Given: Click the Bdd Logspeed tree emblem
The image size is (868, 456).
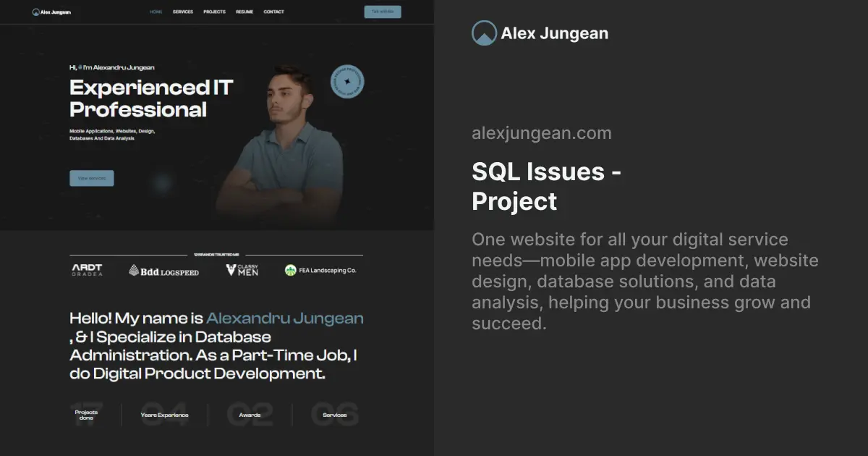Looking at the screenshot, I should [x=134, y=269].
